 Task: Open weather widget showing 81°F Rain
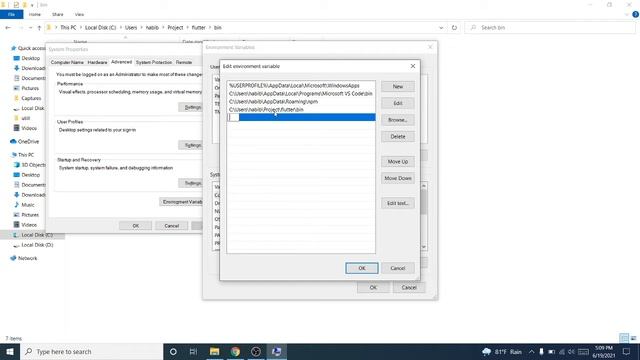click(502, 351)
